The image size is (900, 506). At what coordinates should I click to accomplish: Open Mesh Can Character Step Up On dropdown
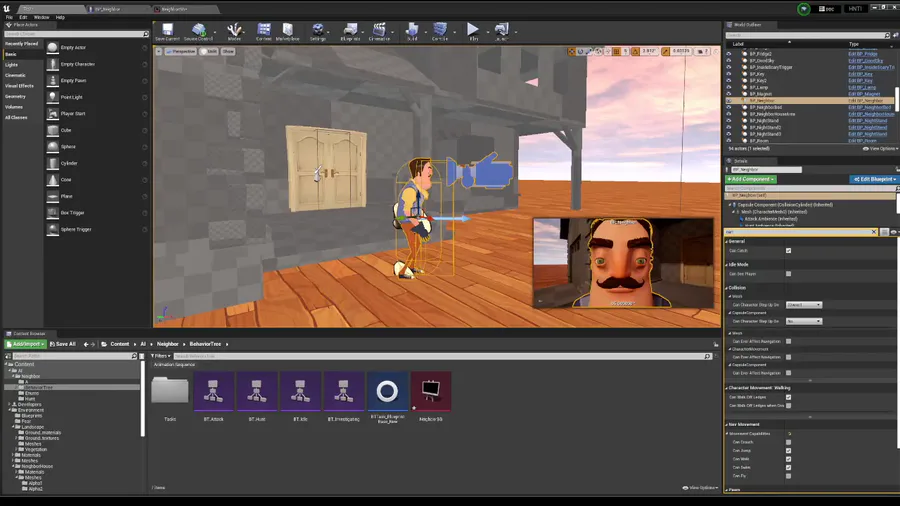pos(804,305)
